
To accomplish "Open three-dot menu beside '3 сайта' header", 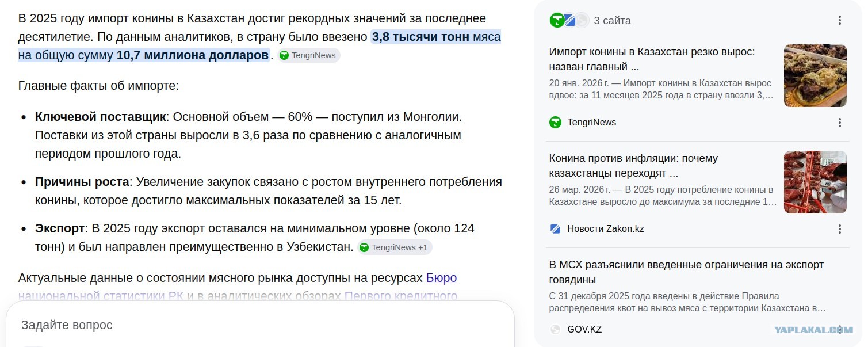I will coord(840,21).
